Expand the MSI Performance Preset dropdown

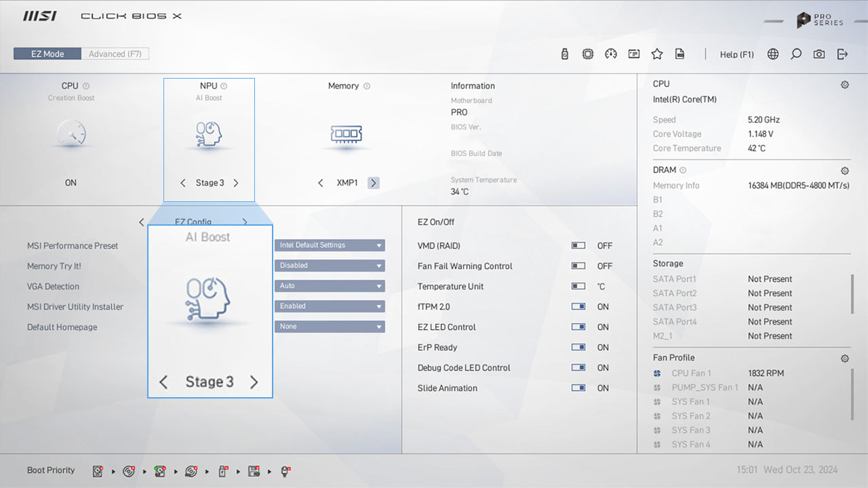[x=330, y=245]
